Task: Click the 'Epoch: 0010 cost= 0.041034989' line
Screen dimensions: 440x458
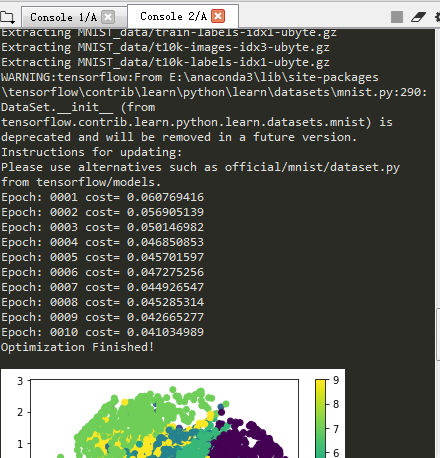Action: pos(102,332)
